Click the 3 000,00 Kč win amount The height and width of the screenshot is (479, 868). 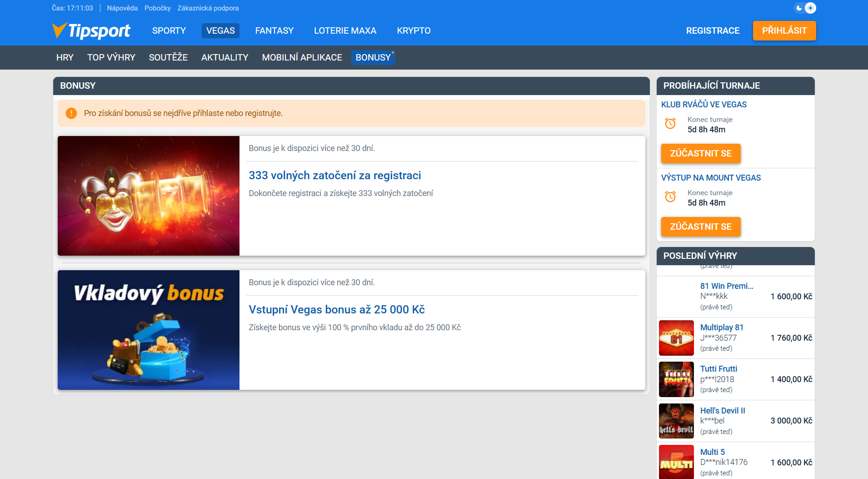point(791,421)
